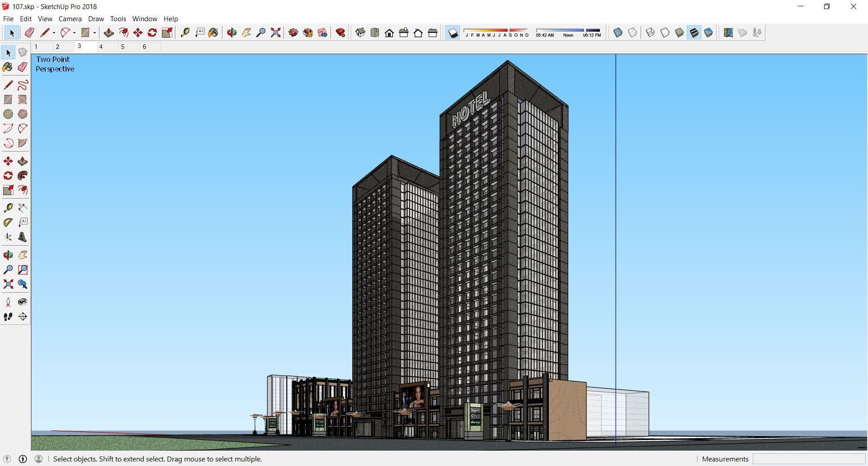Enable Monochrome face style
This screenshot has width=868, height=466.
pos(708,33)
